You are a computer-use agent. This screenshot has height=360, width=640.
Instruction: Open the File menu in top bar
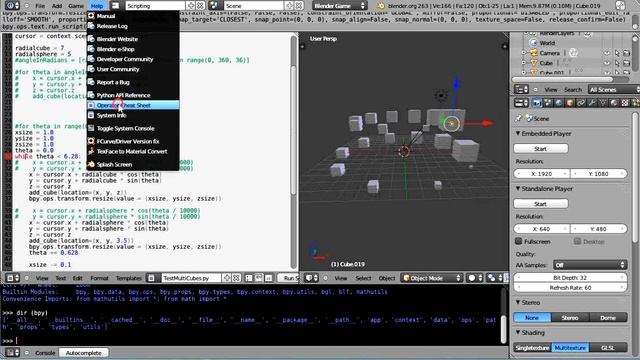40,6
